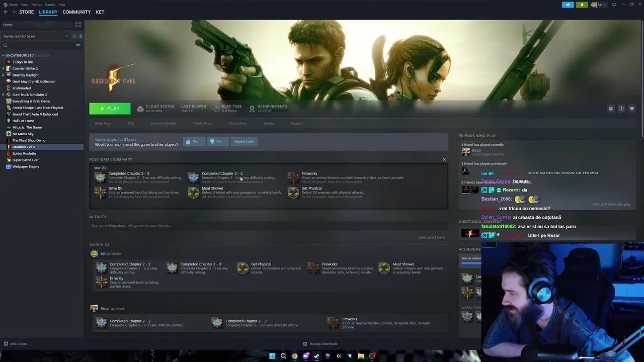The width and height of the screenshot is (644, 362).
Task: Toggle the ready-to-play filter icon
Action: (80, 36)
